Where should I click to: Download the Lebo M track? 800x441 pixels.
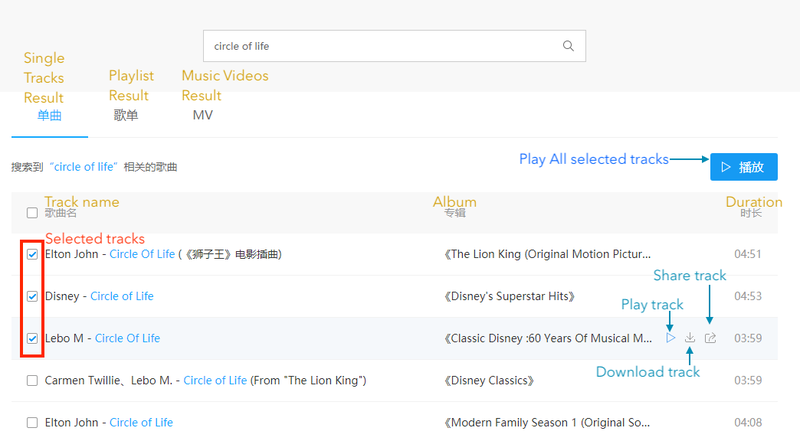coord(690,338)
